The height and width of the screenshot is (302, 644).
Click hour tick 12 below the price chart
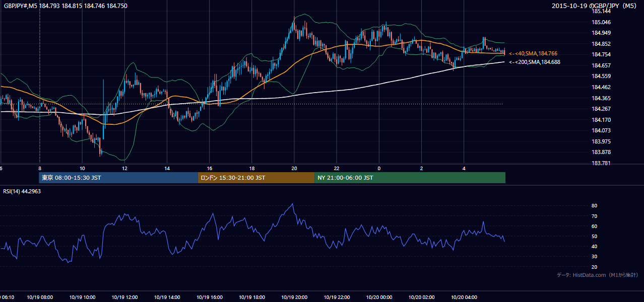click(124, 168)
